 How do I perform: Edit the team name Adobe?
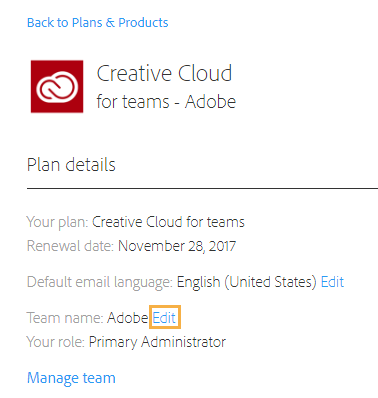pyautogui.click(x=164, y=318)
